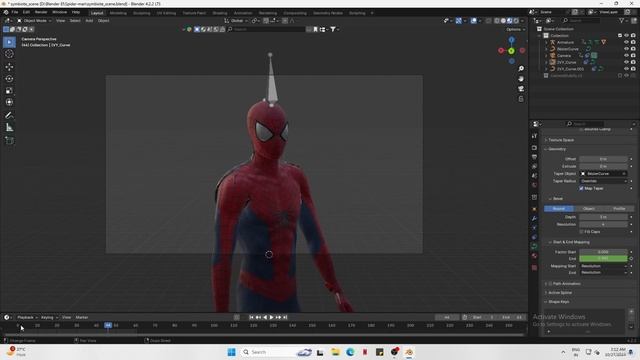Viewport: 640px width, 360px height.
Task: Toggle the Map Taper checkbox
Action: click(x=581, y=188)
